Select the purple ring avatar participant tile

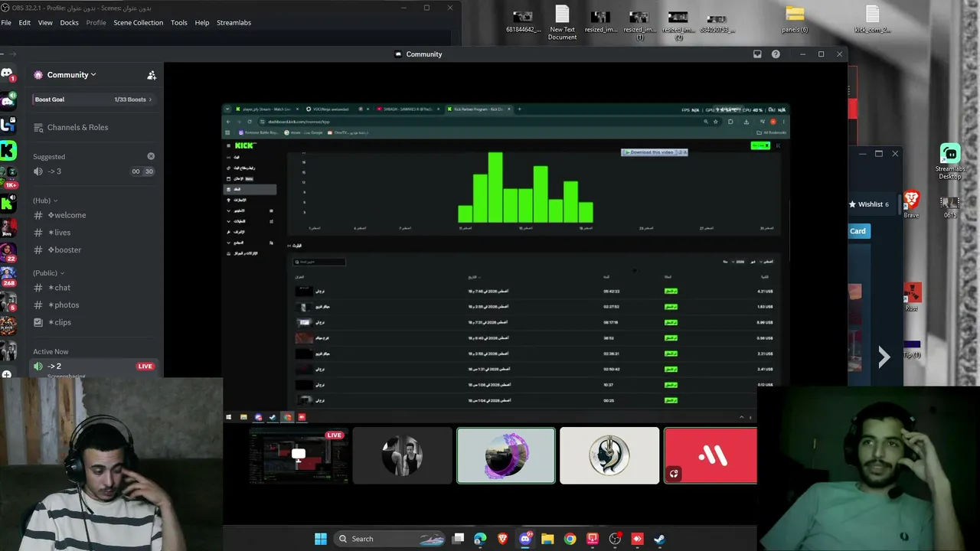click(x=506, y=455)
